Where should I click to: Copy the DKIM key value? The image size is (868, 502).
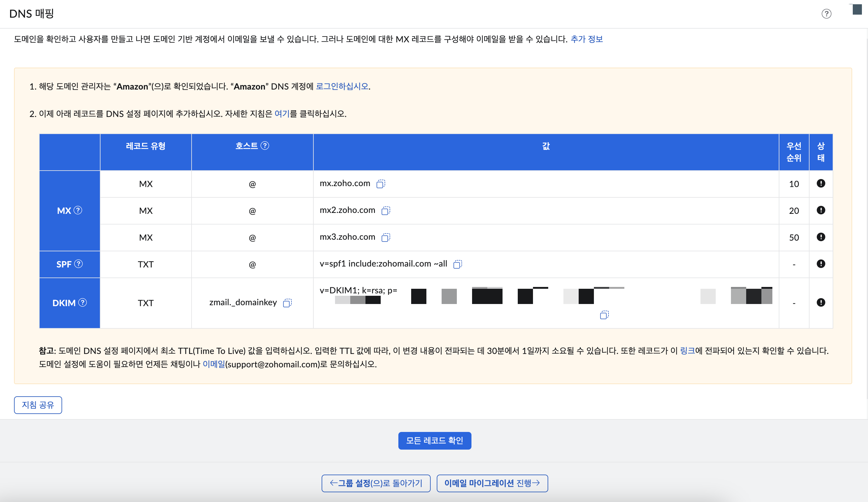point(604,315)
